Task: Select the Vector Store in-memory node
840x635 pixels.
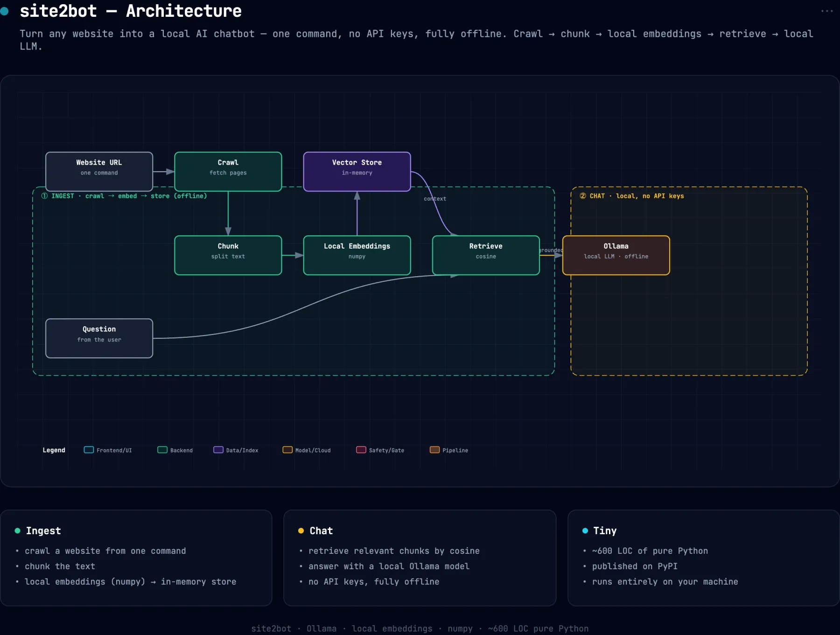Action: point(357,172)
